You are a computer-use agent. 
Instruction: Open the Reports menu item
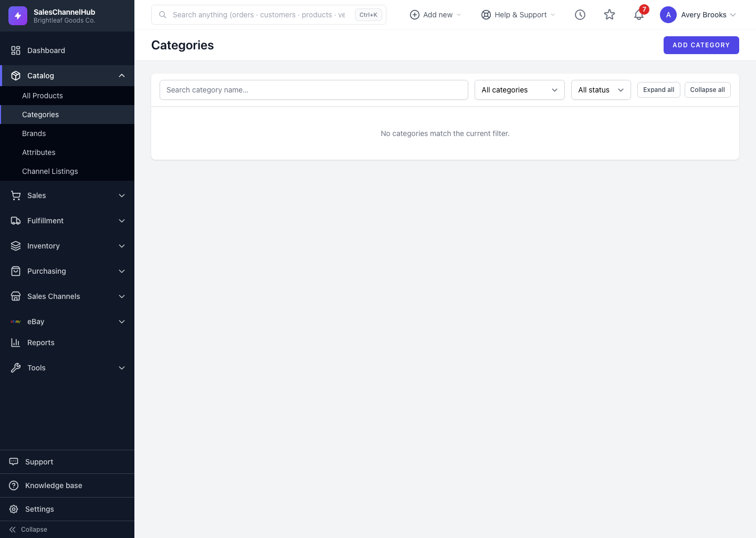[x=67, y=343]
